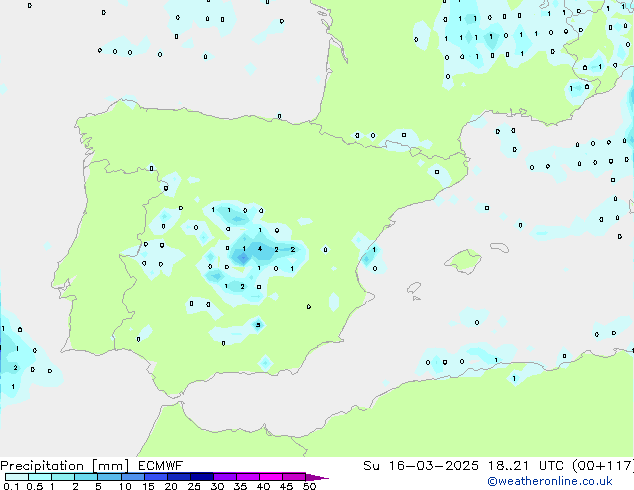Click the 0.5–1 mm legend color box

point(40,477)
